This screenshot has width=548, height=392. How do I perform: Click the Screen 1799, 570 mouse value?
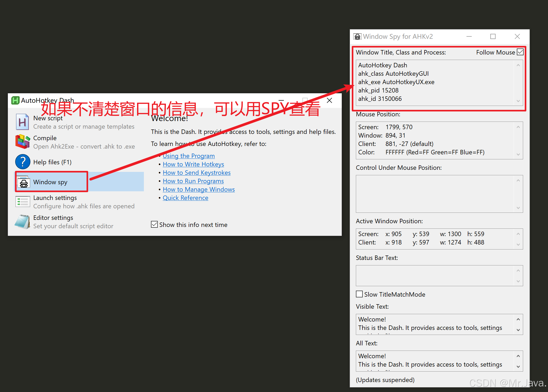[399, 127]
